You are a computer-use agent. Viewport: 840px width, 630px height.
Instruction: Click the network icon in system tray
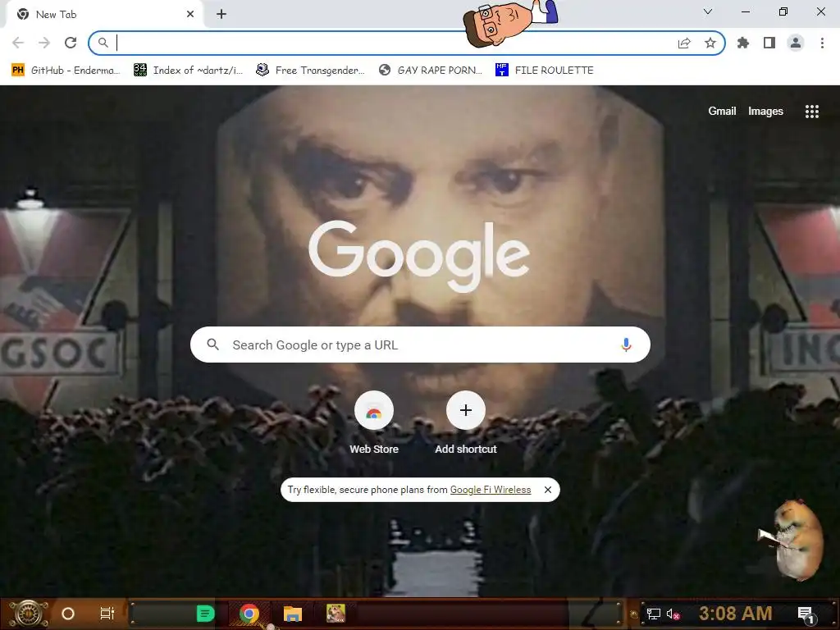(654, 614)
